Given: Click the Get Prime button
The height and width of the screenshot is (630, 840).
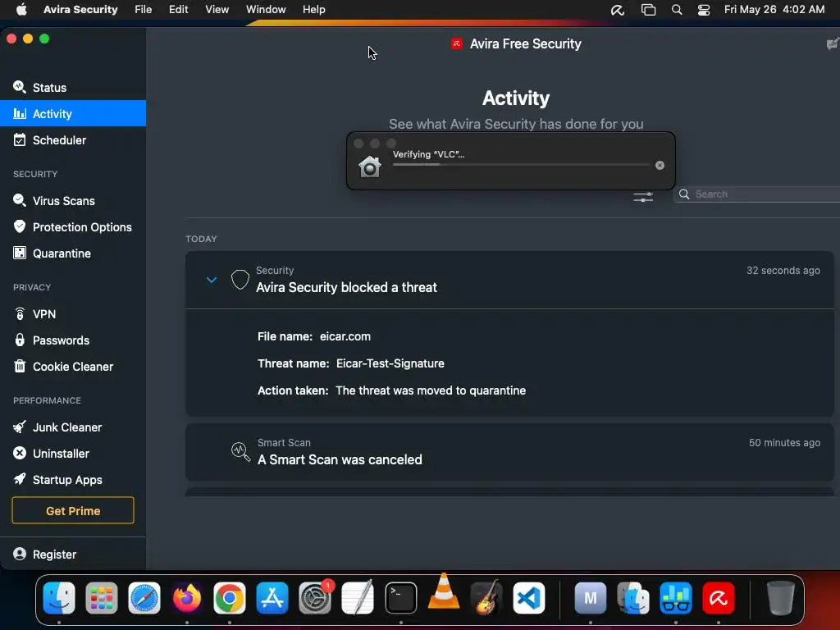Looking at the screenshot, I should click(73, 510).
